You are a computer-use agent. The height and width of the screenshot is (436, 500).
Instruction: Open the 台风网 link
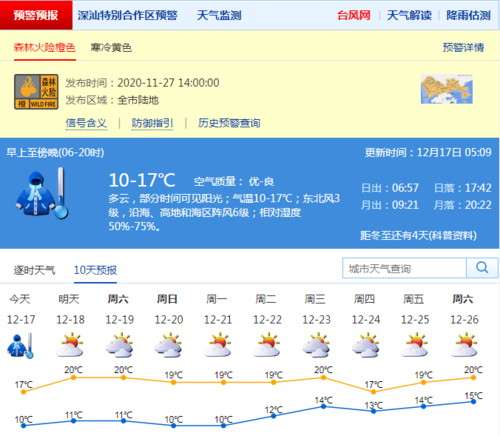point(354,15)
